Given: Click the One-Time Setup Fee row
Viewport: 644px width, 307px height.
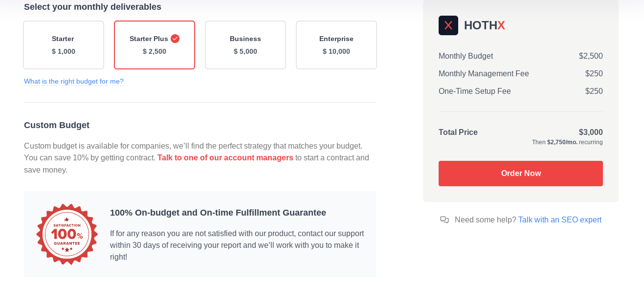Looking at the screenshot, I should pyautogui.click(x=521, y=91).
